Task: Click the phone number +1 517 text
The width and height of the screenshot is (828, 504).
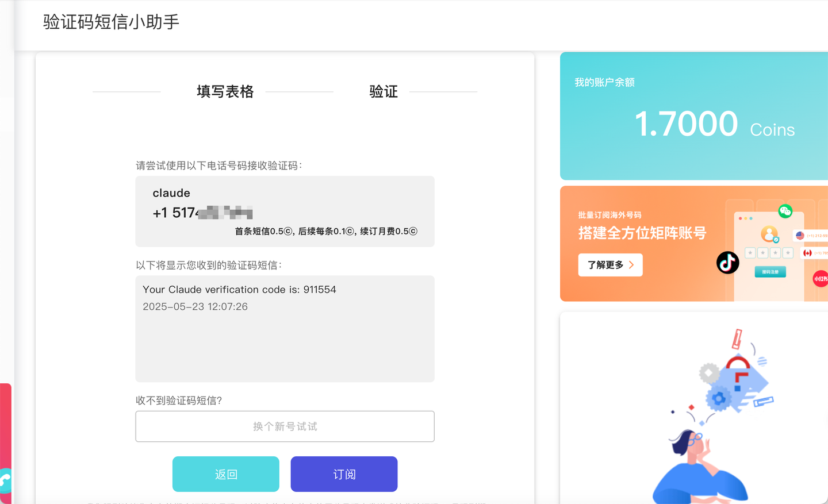Action: tap(202, 213)
